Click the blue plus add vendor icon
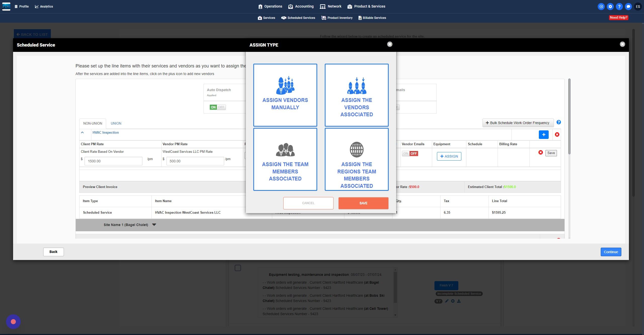 tap(543, 135)
